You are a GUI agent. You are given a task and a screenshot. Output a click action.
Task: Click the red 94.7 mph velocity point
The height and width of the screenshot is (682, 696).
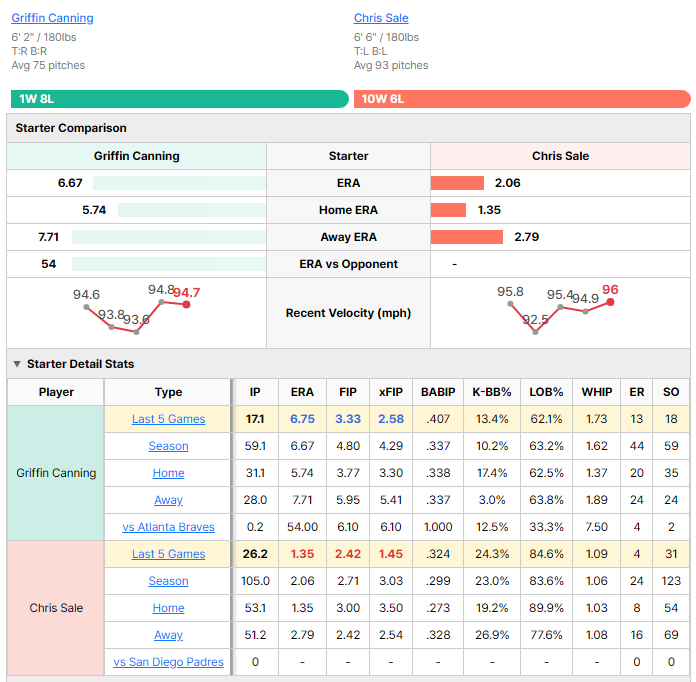[x=186, y=305]
